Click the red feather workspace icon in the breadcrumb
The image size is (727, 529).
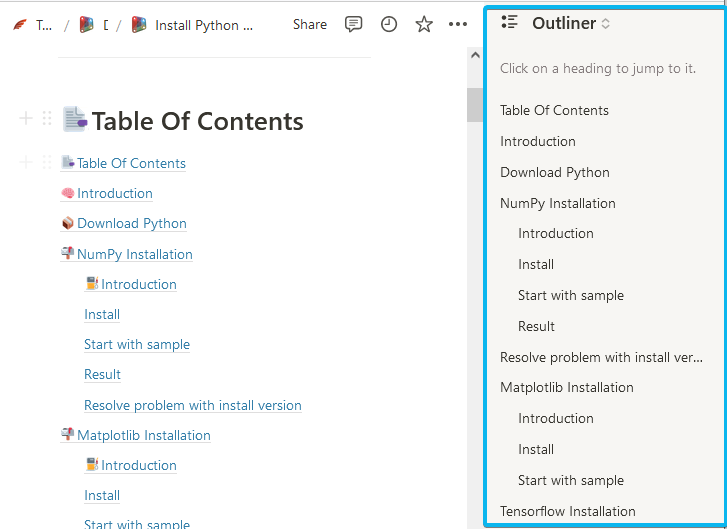coord(18,25)
